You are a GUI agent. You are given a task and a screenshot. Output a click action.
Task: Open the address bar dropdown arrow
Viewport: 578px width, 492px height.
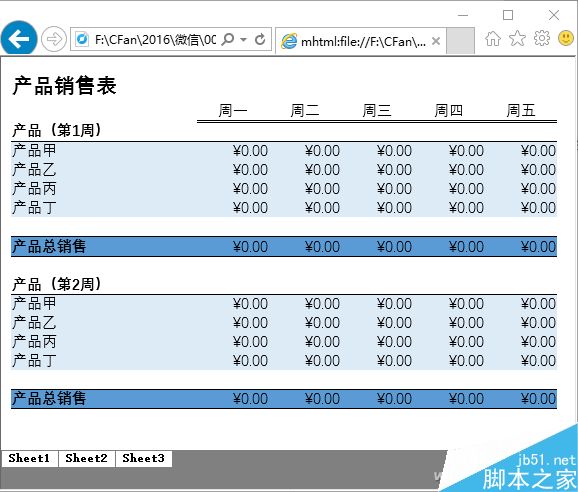click(x=243, y=39)
